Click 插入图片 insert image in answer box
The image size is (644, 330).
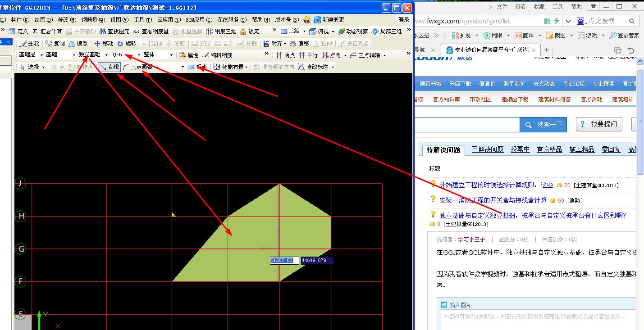click(x=456, y=305)
